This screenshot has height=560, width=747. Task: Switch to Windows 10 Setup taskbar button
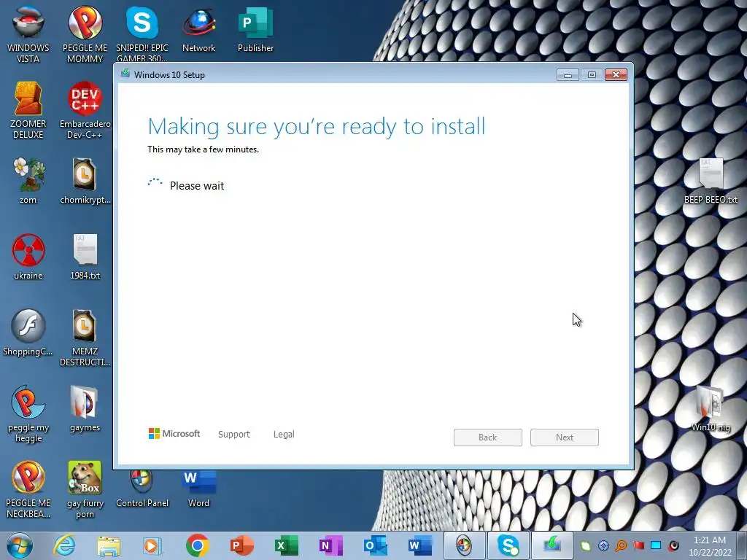coord(552,545)
